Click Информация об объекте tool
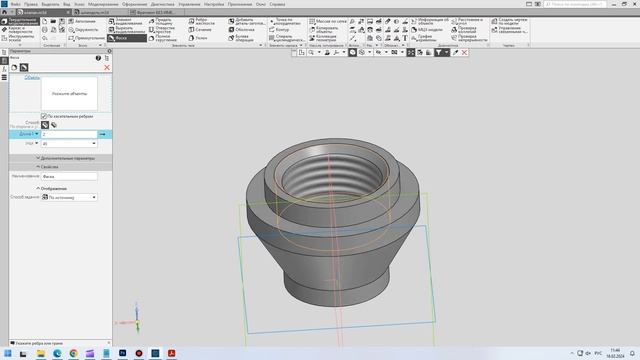The height and width of the screenshot is (360, 640). pos(429,21)
